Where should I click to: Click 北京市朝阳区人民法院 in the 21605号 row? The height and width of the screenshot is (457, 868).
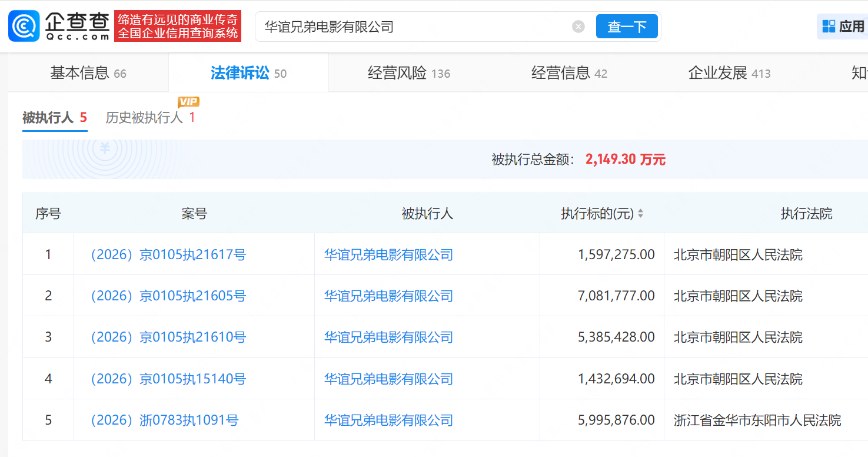pyautogui.click(x=738, y=296)
